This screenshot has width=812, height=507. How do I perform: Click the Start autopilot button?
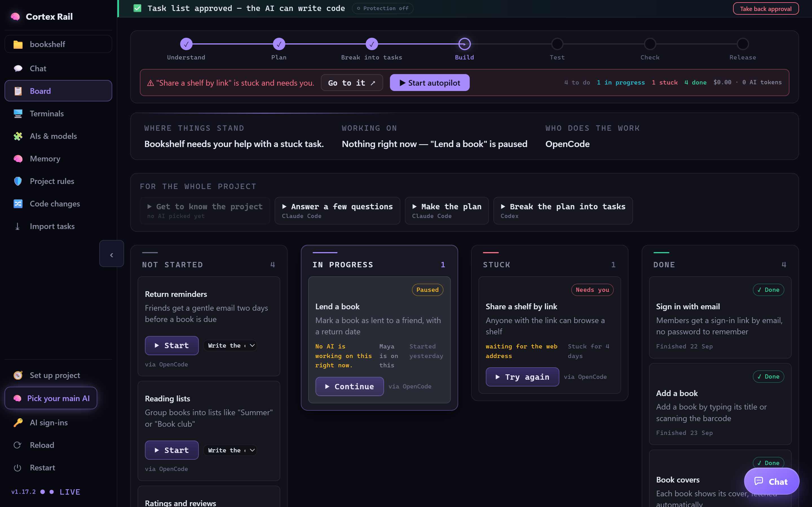(x=429, y=83)
